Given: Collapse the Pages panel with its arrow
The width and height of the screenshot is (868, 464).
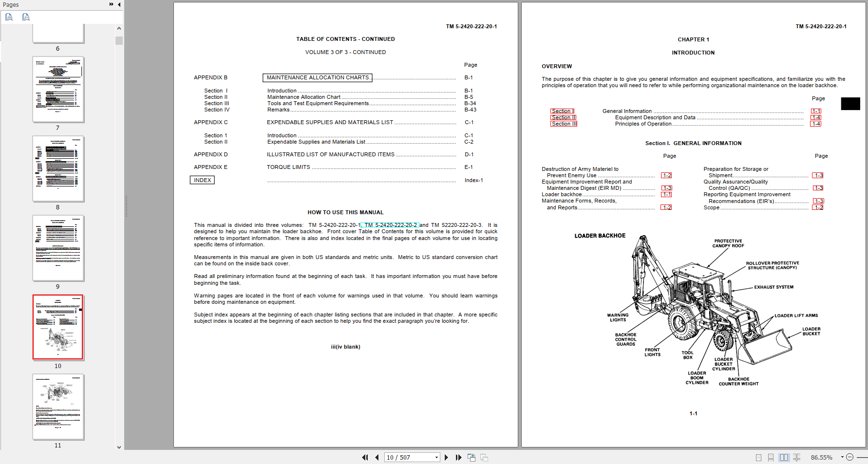Looking at the screenshot, I should [119, 4].
